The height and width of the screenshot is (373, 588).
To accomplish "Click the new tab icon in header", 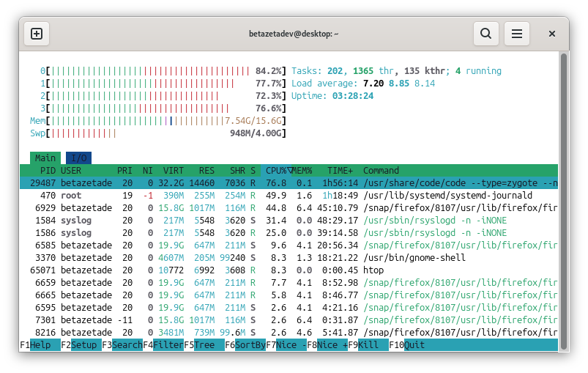I will [37, 34].
